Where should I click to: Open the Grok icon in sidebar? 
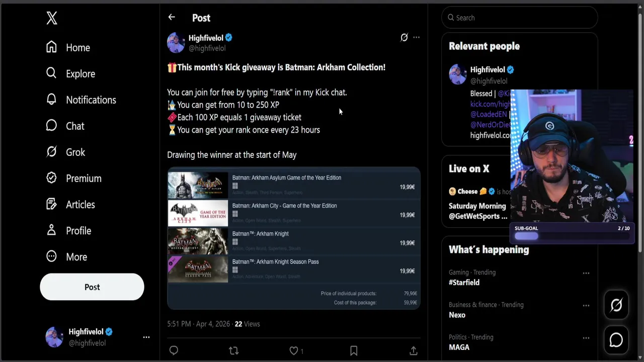coord(51,152)
